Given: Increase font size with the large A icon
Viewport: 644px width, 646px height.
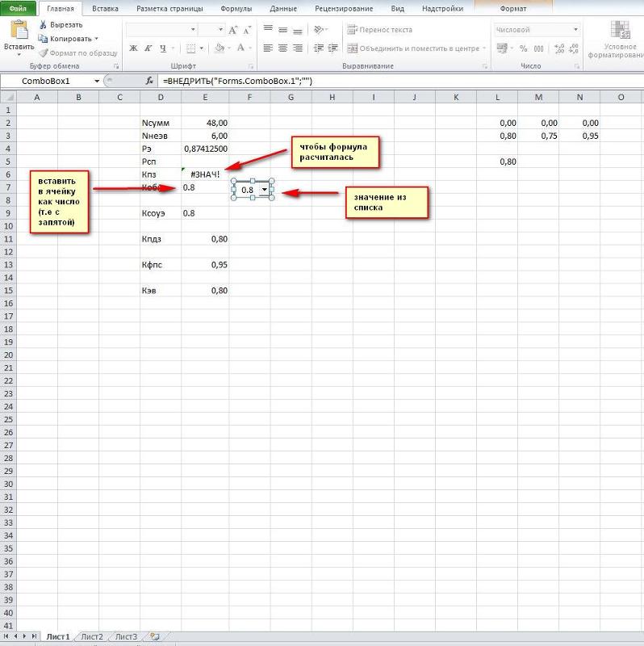Looking at the screenshot, I should click(x=233, y=30).
